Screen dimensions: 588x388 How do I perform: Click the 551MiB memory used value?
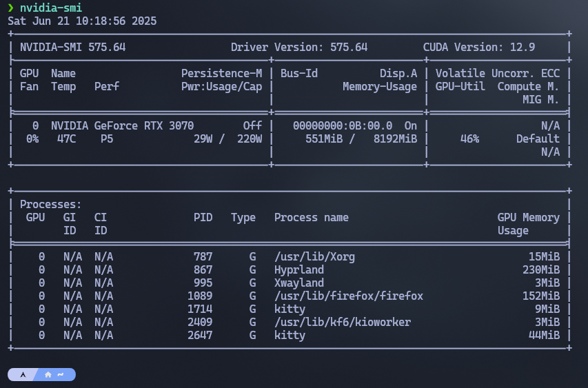[x=323, y=139]
